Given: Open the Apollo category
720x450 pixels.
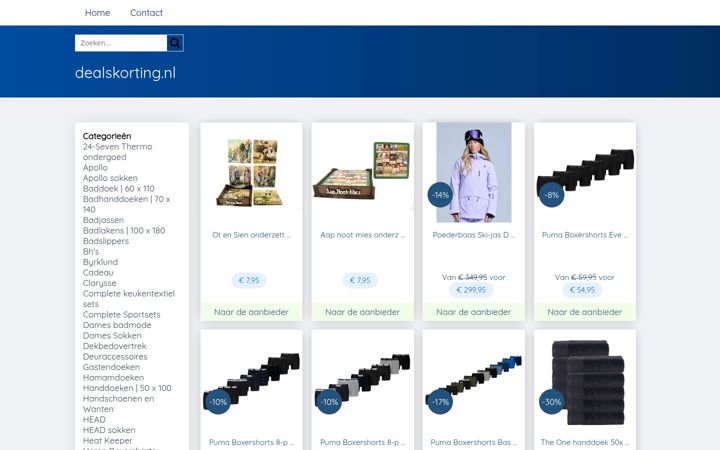Looking at the screenshot, I should point(95,168).
